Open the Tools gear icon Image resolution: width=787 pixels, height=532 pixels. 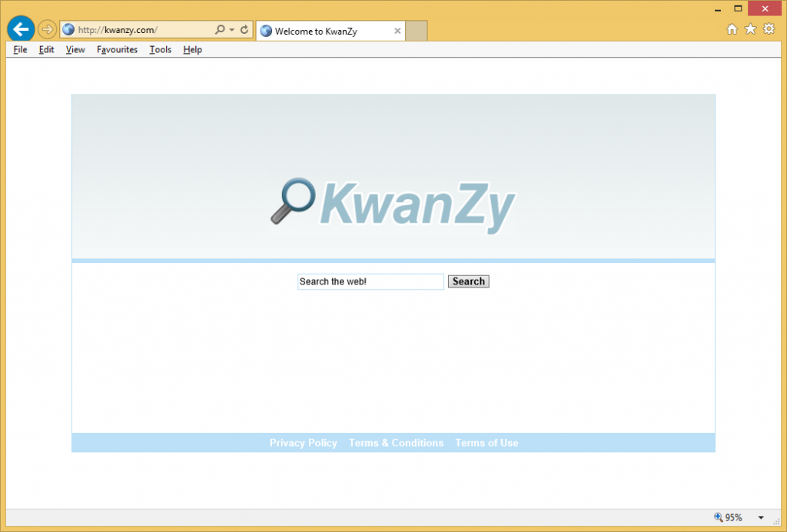point(769,29)
